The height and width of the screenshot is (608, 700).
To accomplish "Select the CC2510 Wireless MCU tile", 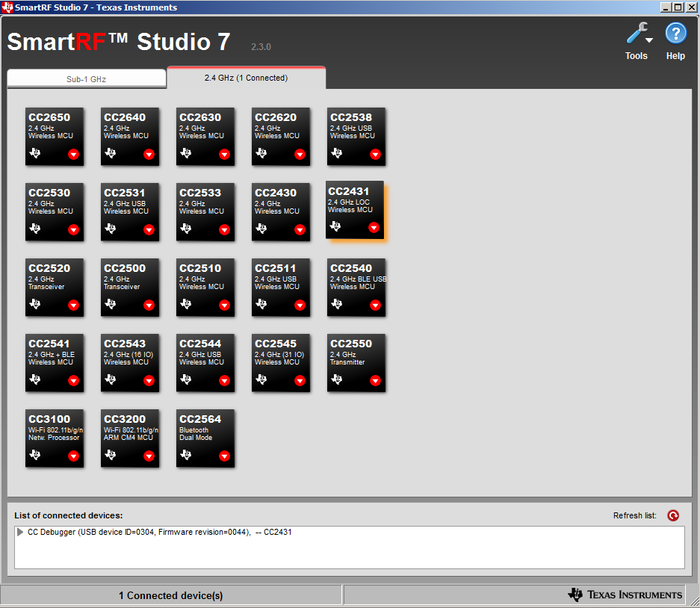I will click(205, 288).
